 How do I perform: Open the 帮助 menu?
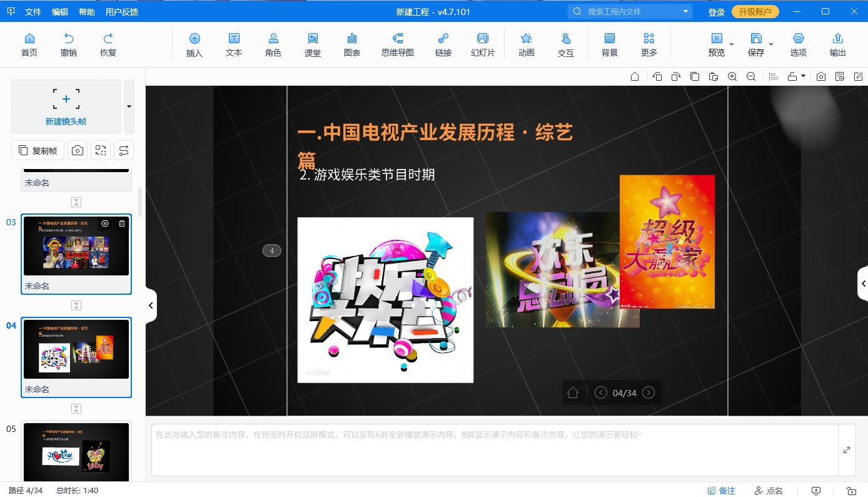[x=87, y=12]
